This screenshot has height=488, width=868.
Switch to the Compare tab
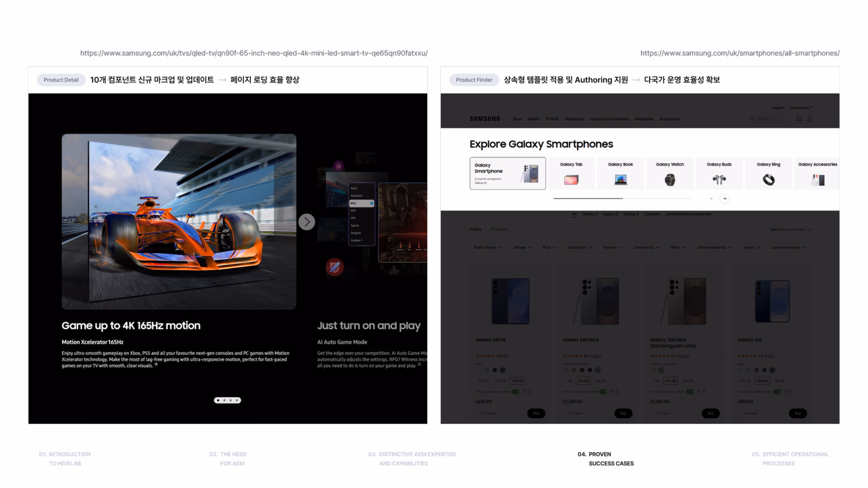pos(652,214)
